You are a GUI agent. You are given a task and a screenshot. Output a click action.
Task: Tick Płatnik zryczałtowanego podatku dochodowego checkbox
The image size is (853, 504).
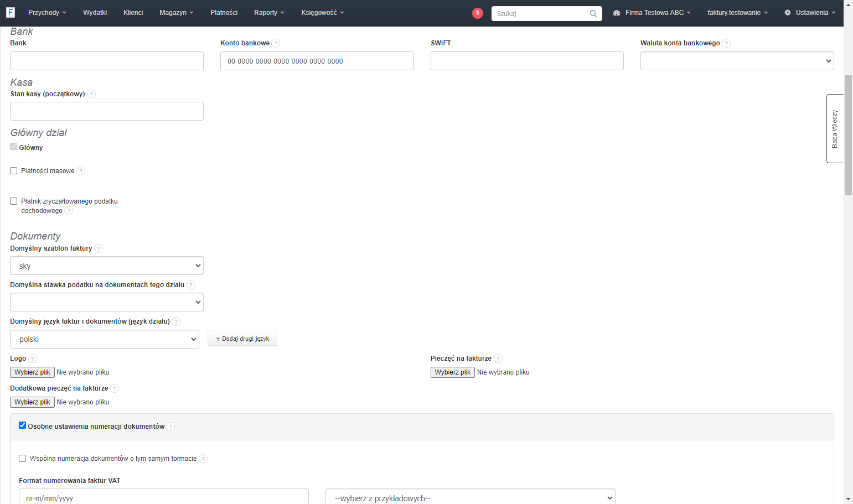pos(14,201)
